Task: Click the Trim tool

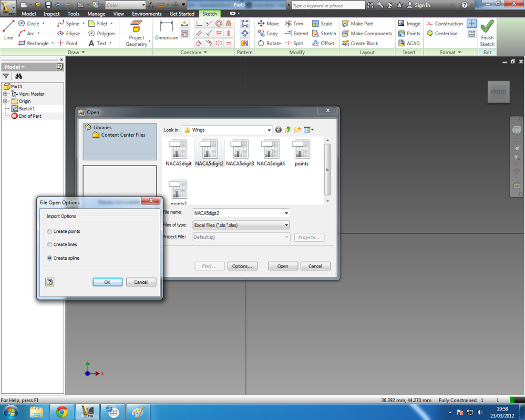Action: (x=294, y=24)
